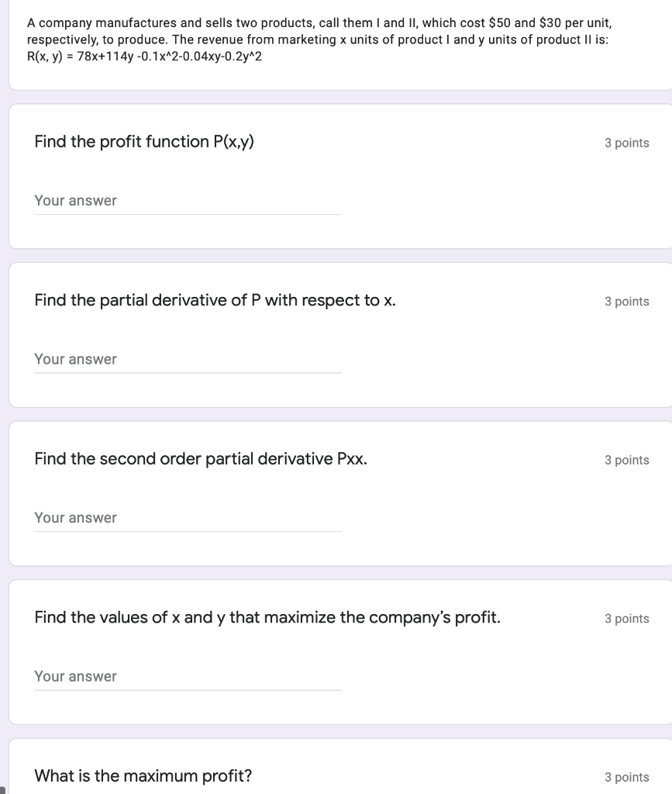
Task: Click the question title 'Find the profit function P(x,y)'
Action: [144, 142]
